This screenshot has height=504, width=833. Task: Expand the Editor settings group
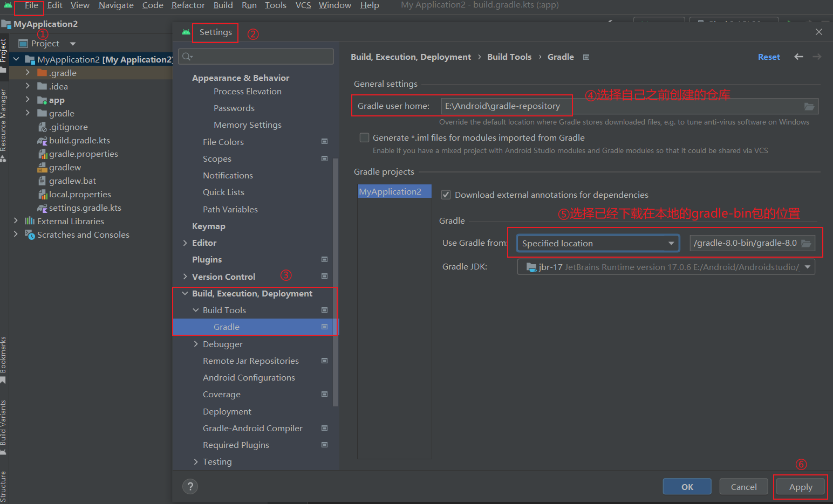point(185,243)
